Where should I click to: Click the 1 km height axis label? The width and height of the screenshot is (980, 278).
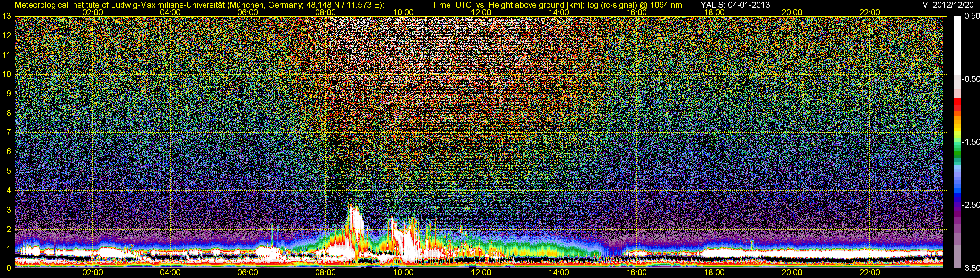tap(9, 249)
